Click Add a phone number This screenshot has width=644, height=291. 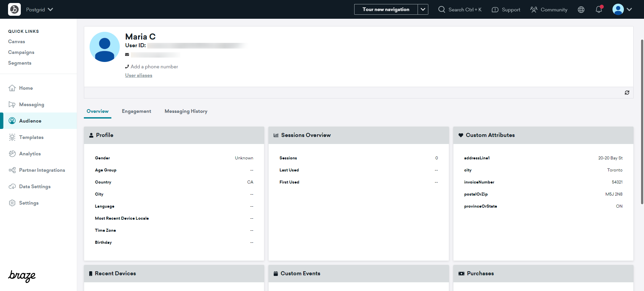(x=154, y=67)
